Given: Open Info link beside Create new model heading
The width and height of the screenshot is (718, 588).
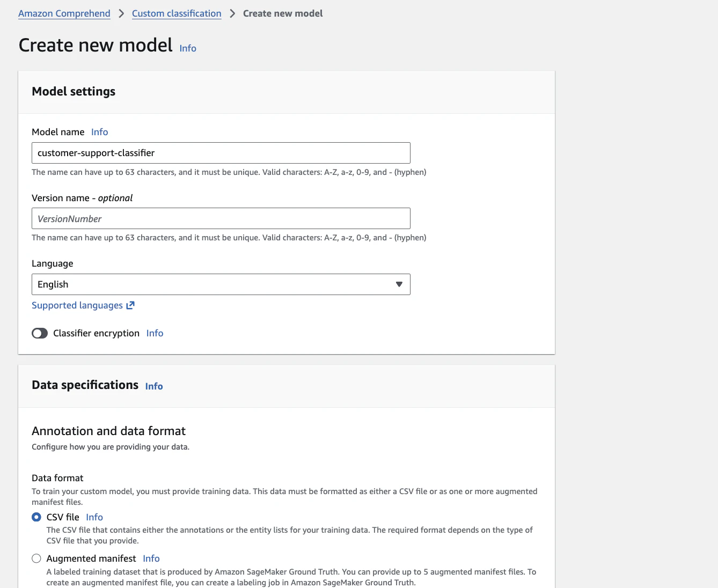Looking at the screenshot, I should coord(188,48).
